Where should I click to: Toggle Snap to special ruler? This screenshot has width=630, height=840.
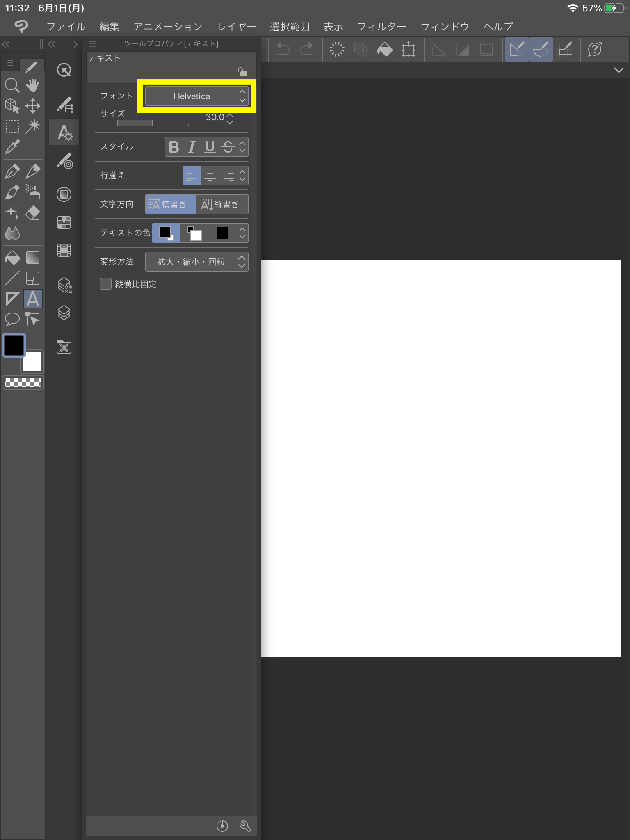point(541,49)
